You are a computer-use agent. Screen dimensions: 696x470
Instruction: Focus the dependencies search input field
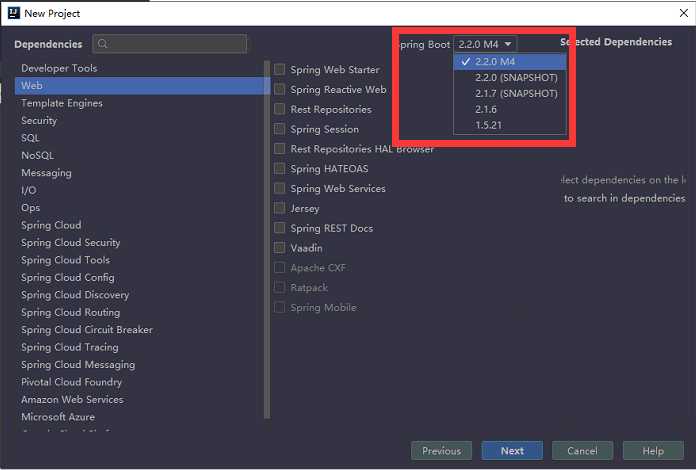click(x=170, y=43)
